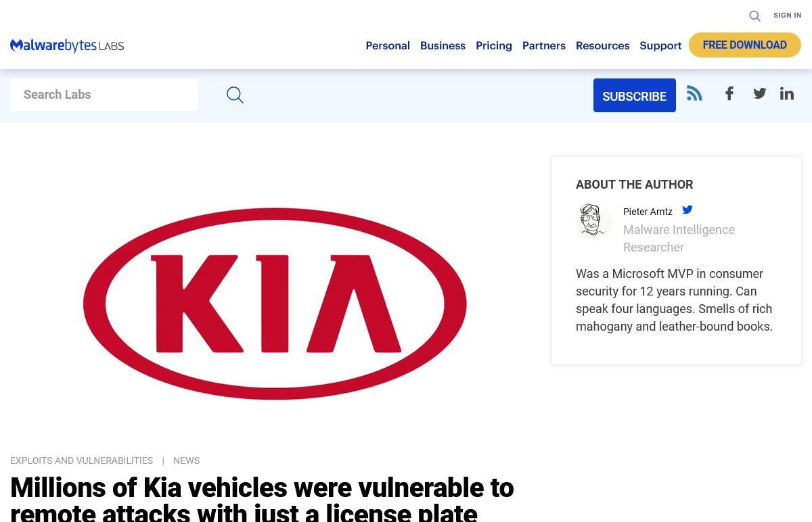Open the RSS feed icon
The height and width of the screenshot is (522, 812).
[694, 93]
